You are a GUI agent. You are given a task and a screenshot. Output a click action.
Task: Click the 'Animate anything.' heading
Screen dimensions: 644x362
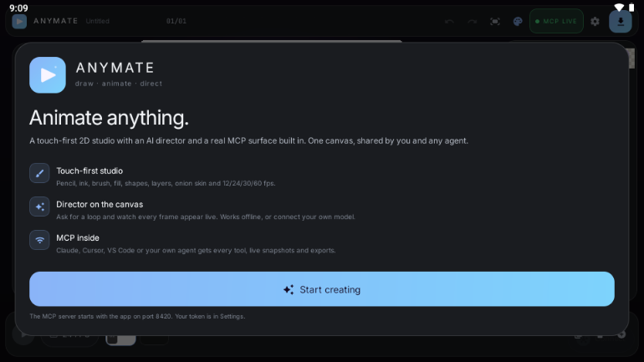(x=109, y=118)
